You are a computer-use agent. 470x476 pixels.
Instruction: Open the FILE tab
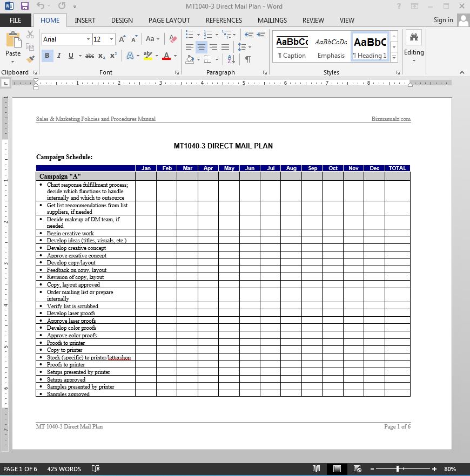click(16, 21)
